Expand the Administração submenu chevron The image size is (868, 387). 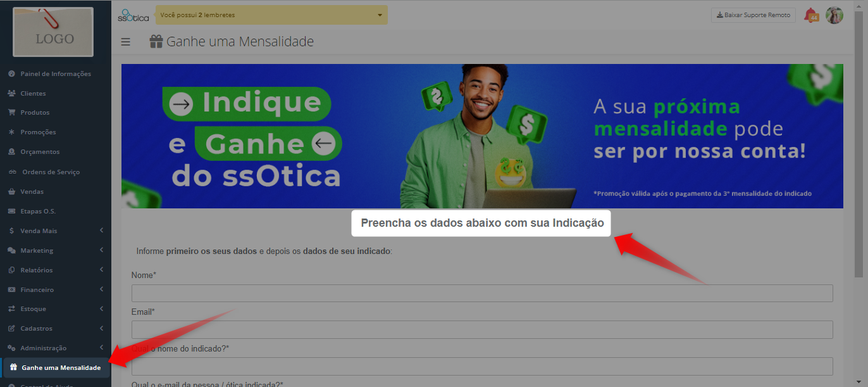pyautogui.click(x=102, y=348)
